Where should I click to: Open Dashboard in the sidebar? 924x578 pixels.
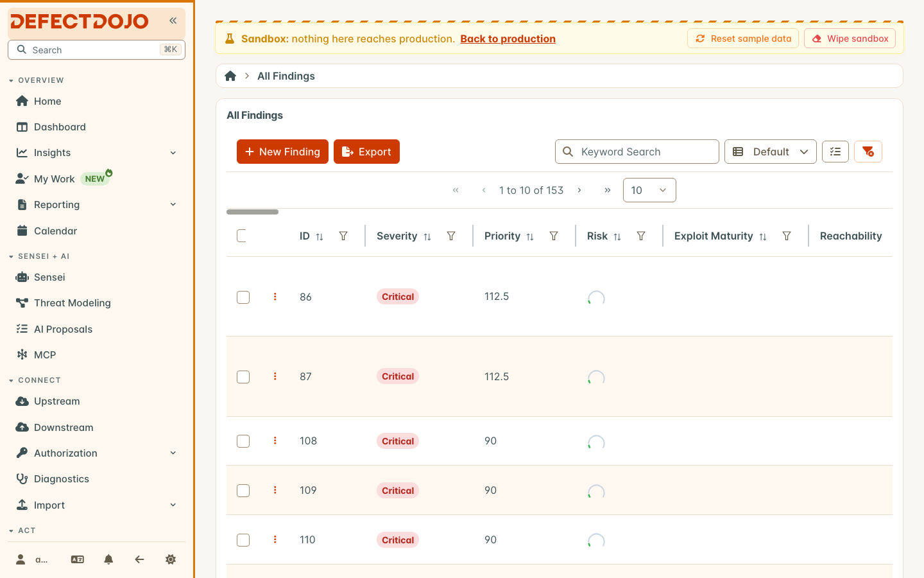coord(96,127)
